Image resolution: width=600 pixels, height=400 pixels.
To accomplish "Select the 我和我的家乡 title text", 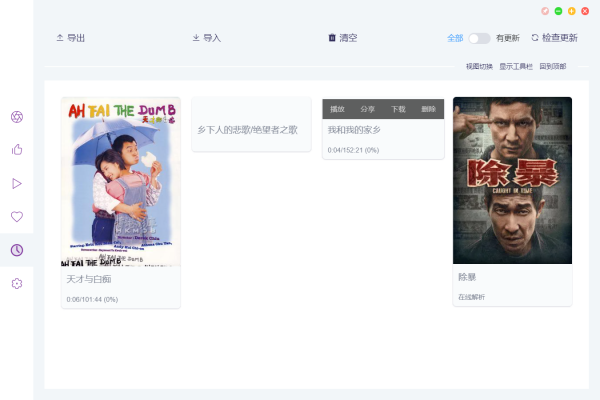I will click(354, 130).
